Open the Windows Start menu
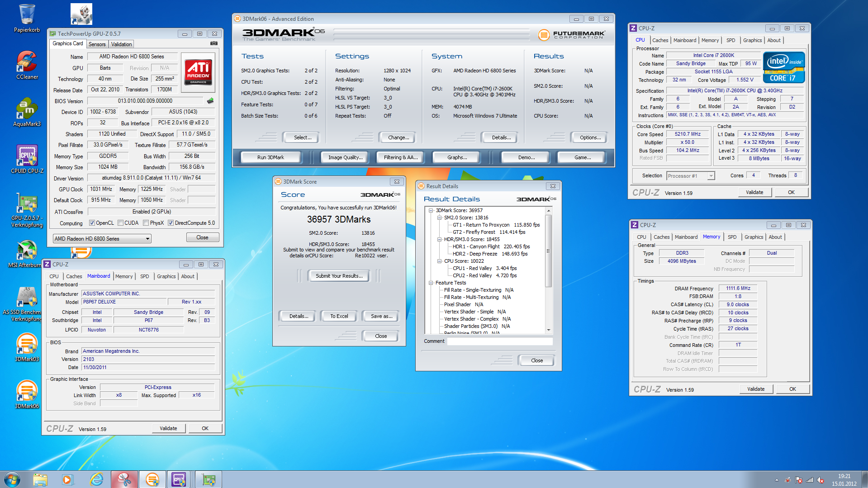Viewport: 868px width, 488px height. coord(12,479)
